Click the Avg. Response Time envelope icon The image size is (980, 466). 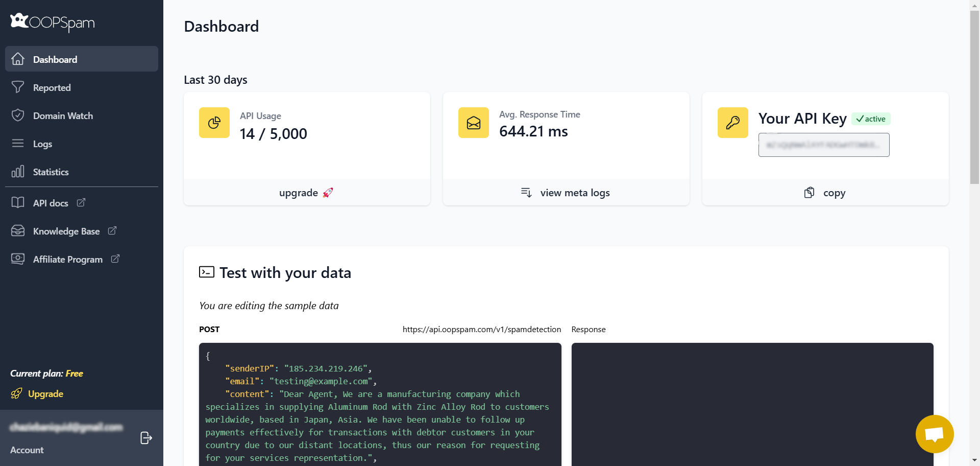pos(474,123)
